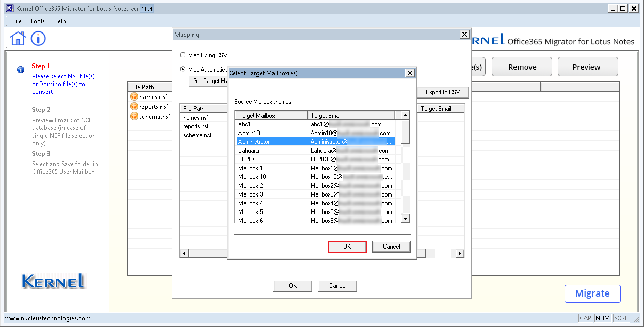The width and height of the screenshot is (644, 327).
Task: Click the Export to CSV button
Action: tap(443, 92)
